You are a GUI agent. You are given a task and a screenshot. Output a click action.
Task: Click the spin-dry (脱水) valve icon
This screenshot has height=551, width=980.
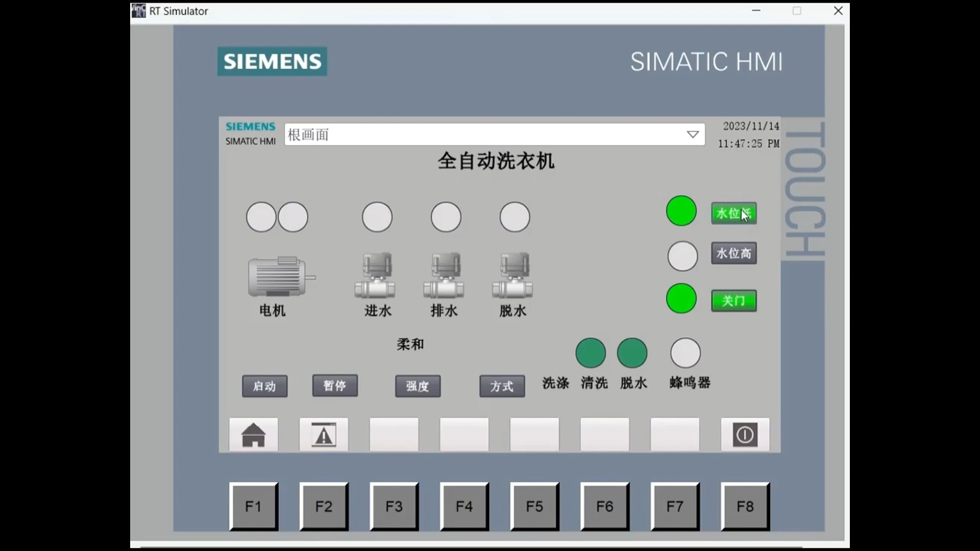(512, 276)
